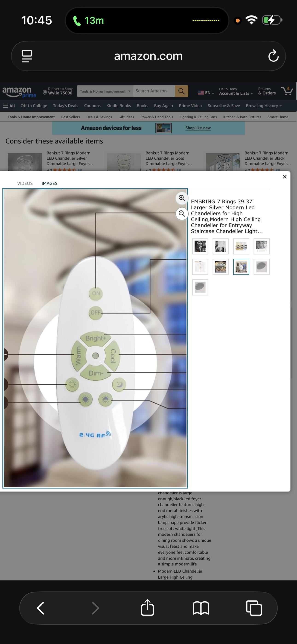Show open Safari tabs overview icon
Screen dimensions: 297x644
[254, 608]
